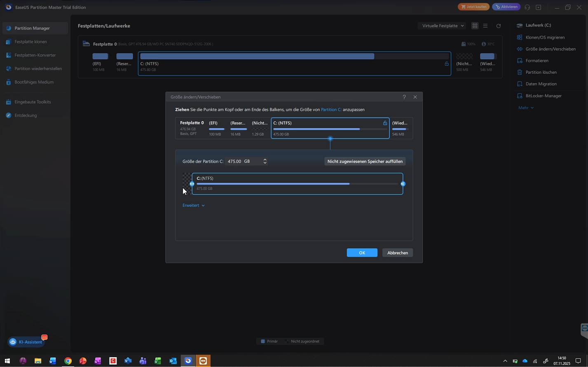
Task: Open the KI-Assistent chat
Action: point(27,342)
